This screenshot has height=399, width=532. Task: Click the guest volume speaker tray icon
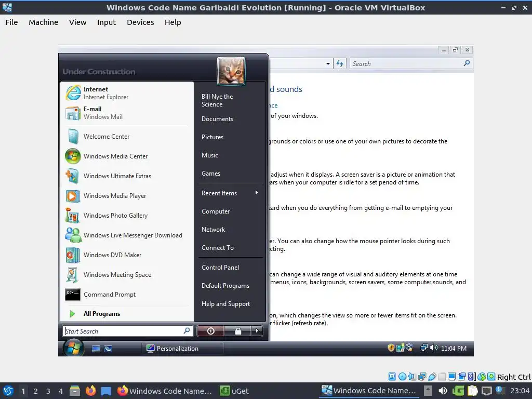434,348
